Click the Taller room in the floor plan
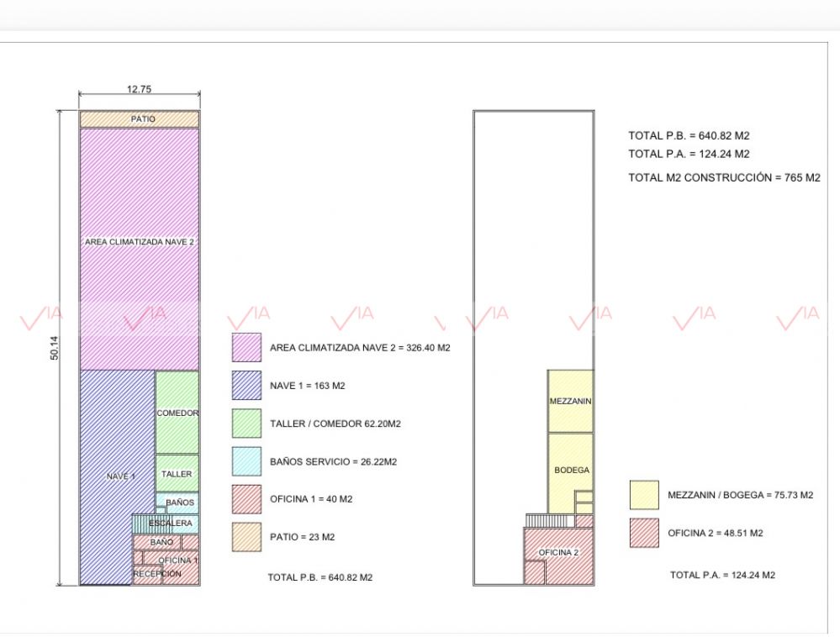Image resolution: width=840 pixels, height=637 pixels. (x=177, y=474)
